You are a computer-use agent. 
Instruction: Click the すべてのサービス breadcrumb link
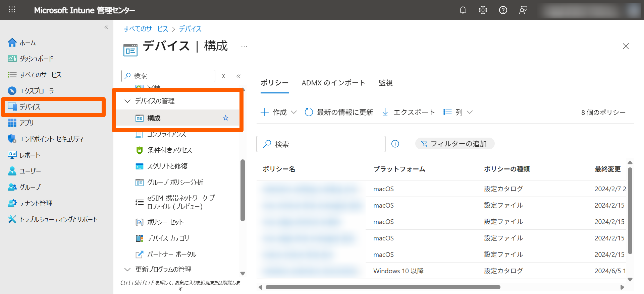[146, 29]
